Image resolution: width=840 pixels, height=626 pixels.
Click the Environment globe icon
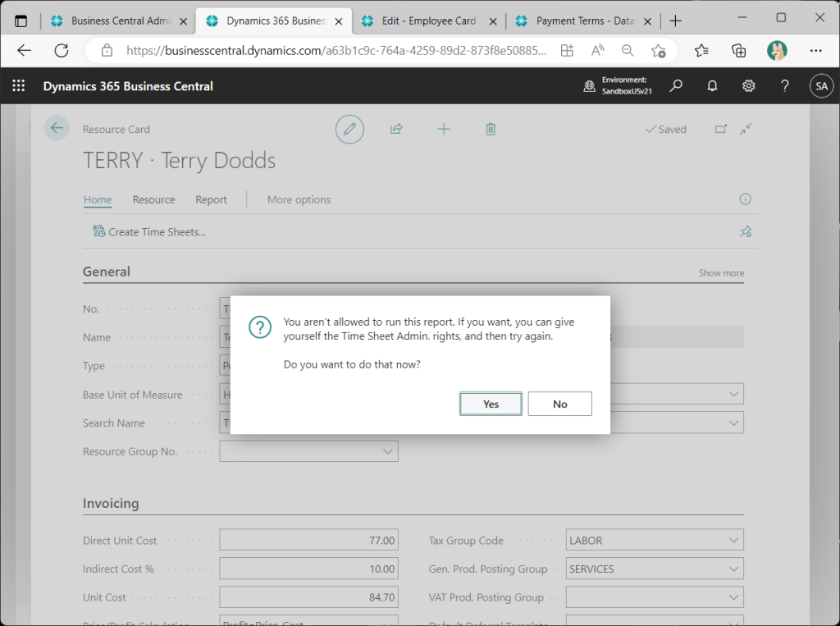click(589, 86)
